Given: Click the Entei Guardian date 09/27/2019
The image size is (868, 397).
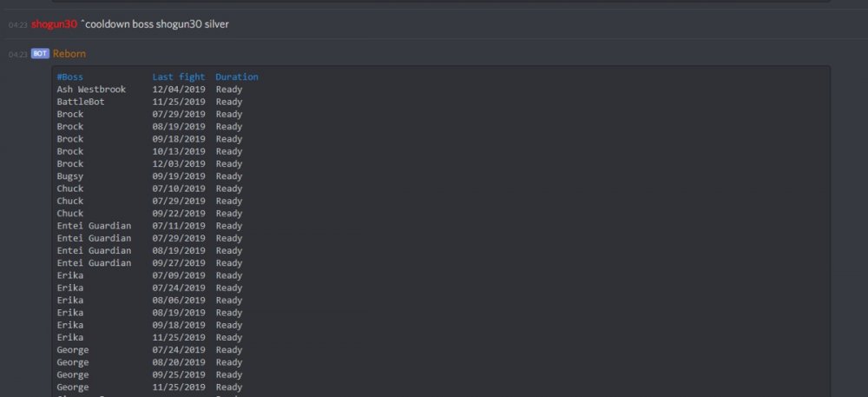Looking at the screenshot, I should (179, 263).
